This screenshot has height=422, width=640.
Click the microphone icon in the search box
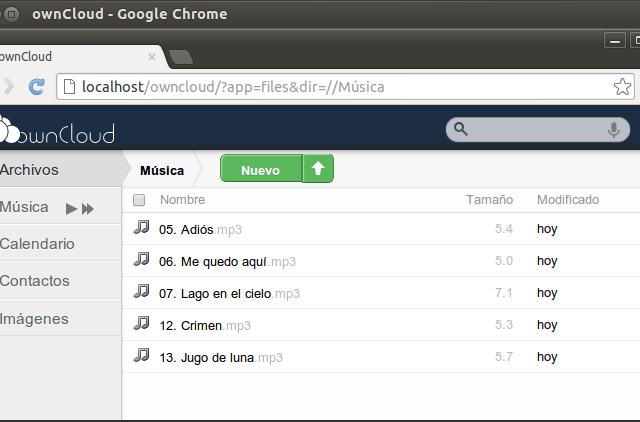pos(613,130)
